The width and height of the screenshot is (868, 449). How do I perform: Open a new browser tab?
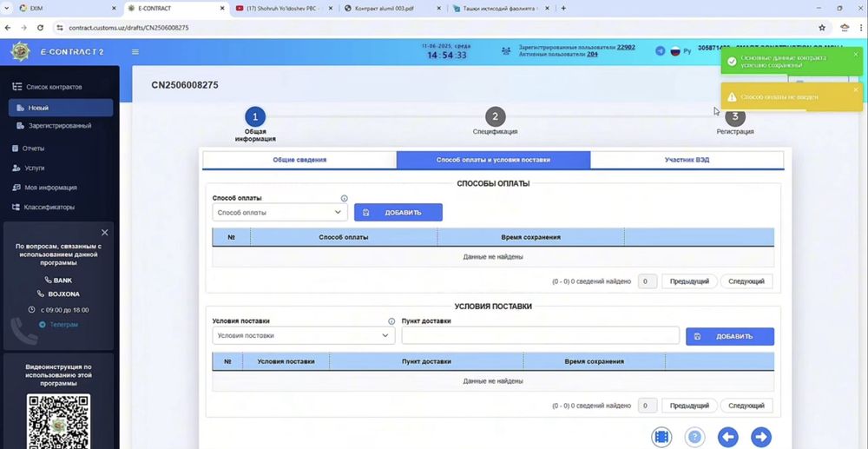pos(563,9)
